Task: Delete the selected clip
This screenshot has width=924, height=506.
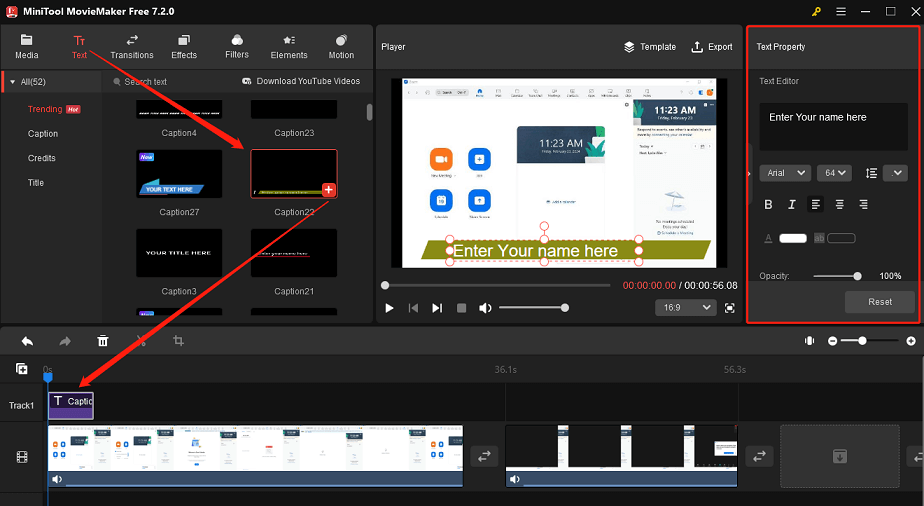Action: (103, 341)
